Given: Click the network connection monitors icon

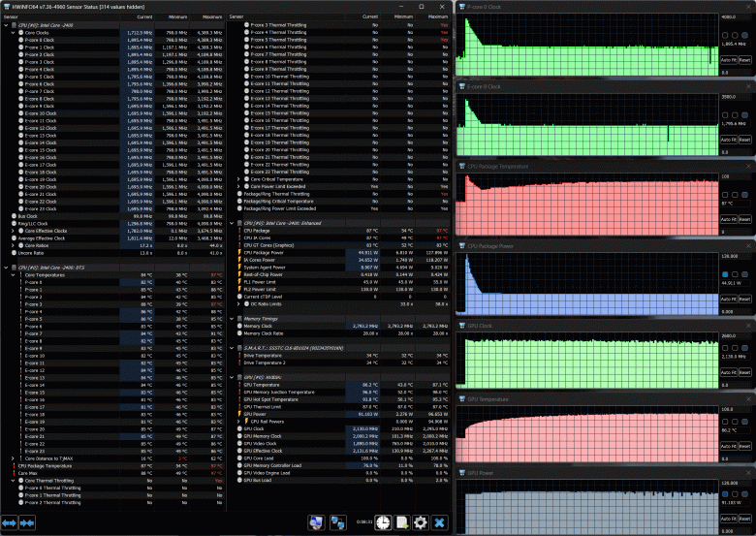Looking at the screenshot, I should coord(338,522).
